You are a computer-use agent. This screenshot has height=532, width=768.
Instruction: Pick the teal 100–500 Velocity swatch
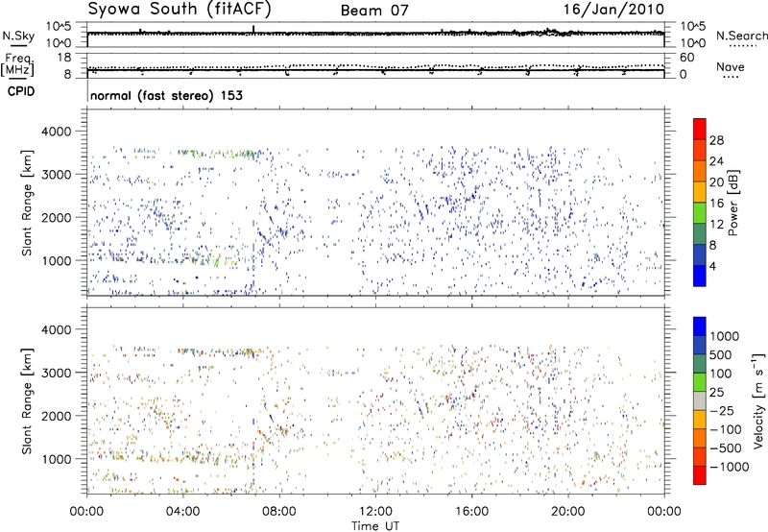(700, 364)
